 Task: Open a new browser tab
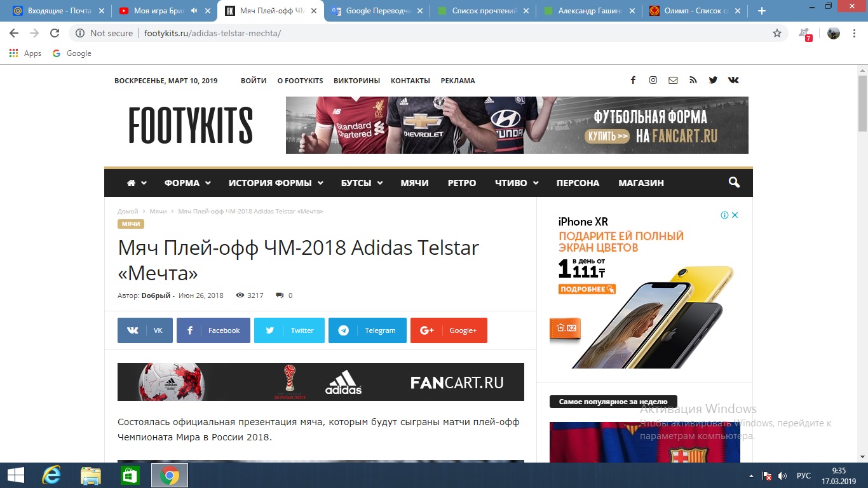tap(762, 11)
